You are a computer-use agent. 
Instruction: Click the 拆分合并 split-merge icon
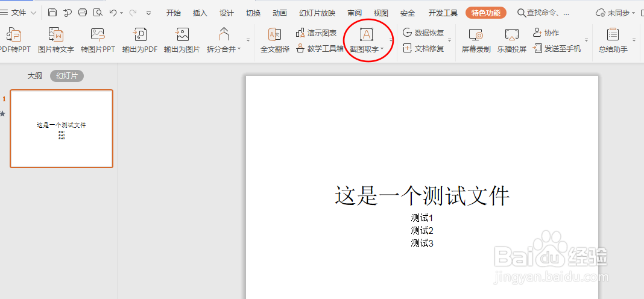click(x=224, y=34)
